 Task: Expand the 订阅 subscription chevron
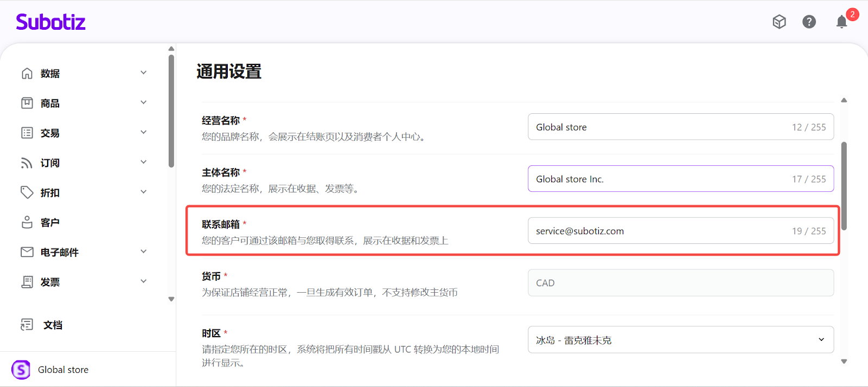143,162
